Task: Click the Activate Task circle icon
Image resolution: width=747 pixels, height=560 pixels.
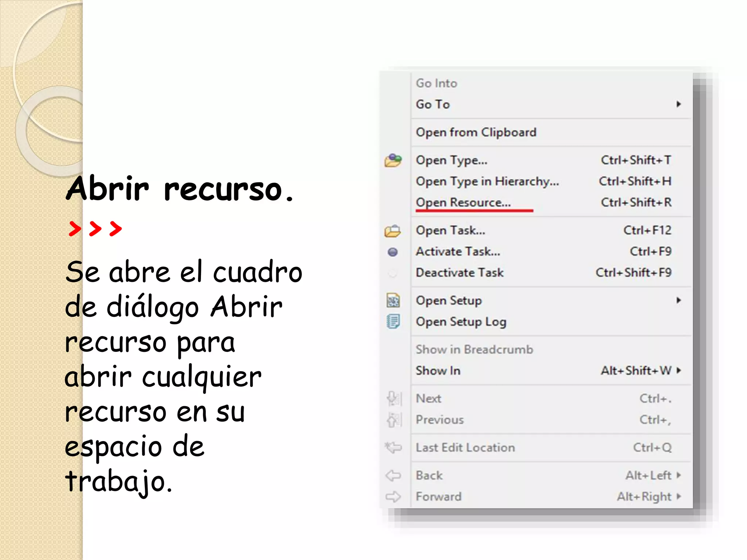Action: point(392,252)
